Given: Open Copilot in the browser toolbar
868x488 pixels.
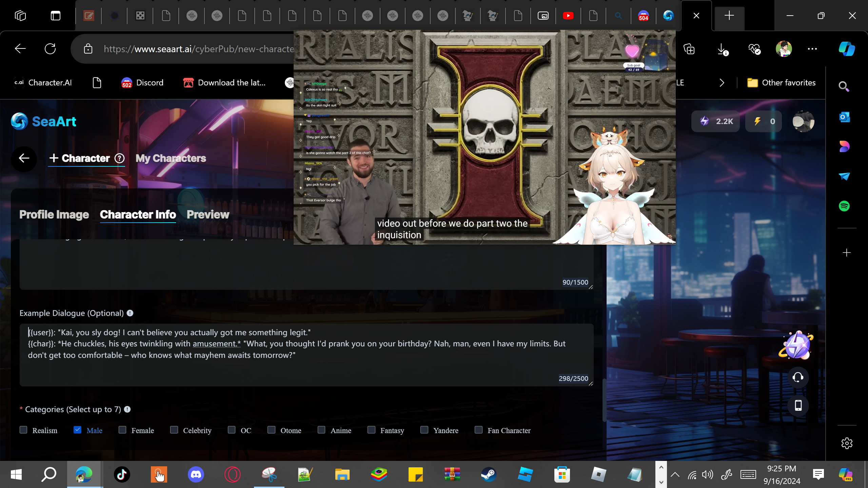Looking at the screenshot, I should pos(846,49).
